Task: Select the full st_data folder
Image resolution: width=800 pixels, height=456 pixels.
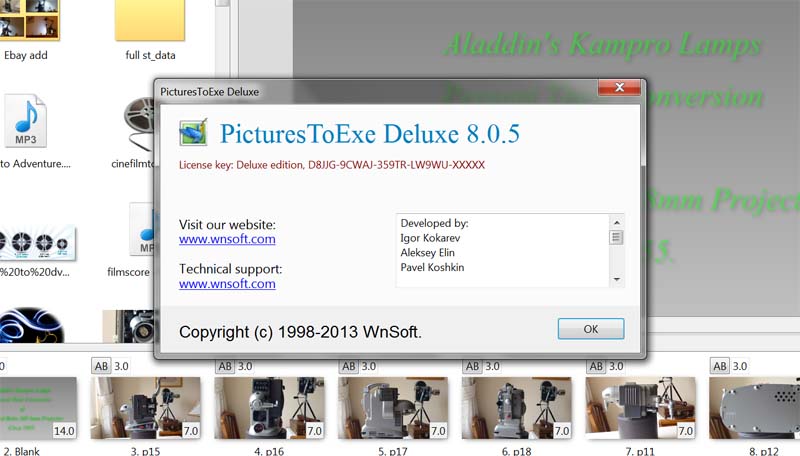Action: tap(149, 31)
